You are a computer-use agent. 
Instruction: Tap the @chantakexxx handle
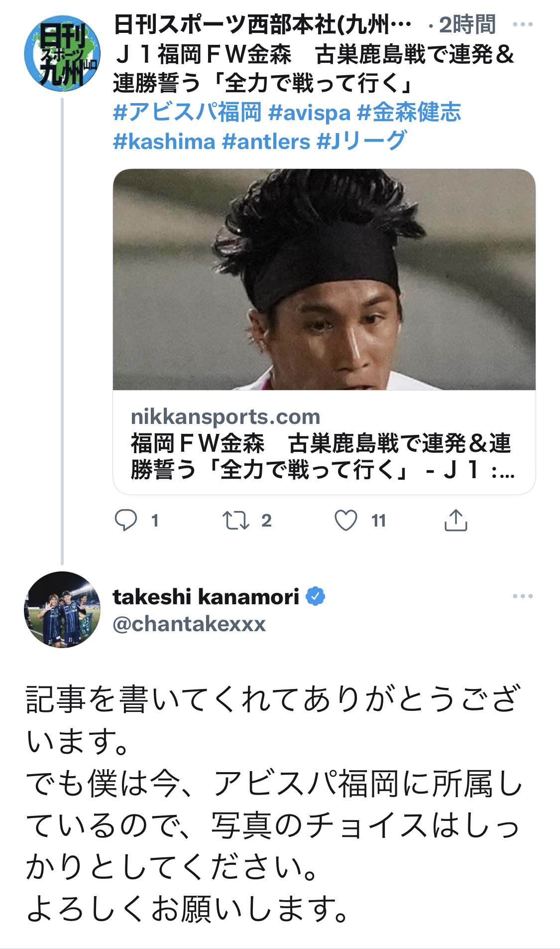click(x=190, y=624)
